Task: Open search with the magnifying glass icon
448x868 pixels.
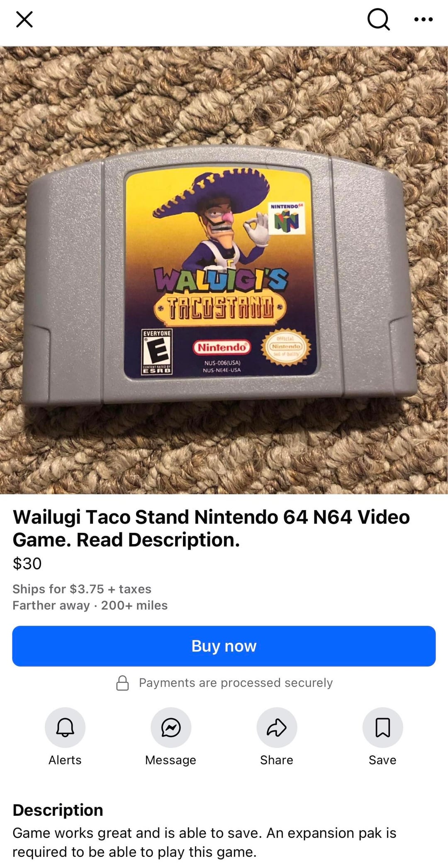Action: click(378, 19)
